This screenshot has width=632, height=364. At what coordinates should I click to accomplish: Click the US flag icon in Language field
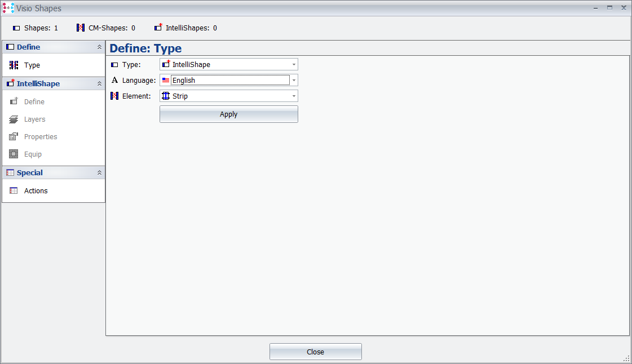(166, 80)
